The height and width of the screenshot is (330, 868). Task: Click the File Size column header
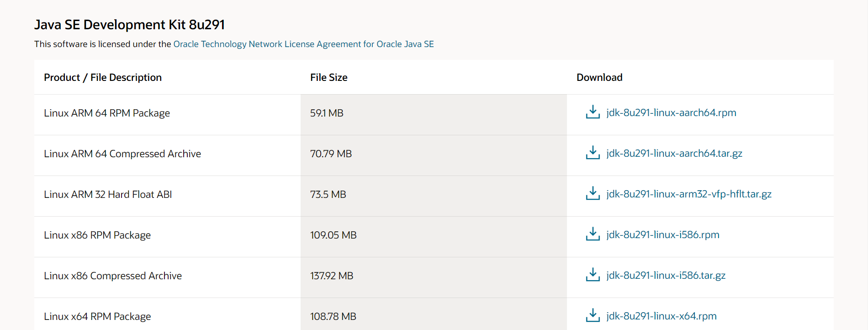(x=328, y=78)
